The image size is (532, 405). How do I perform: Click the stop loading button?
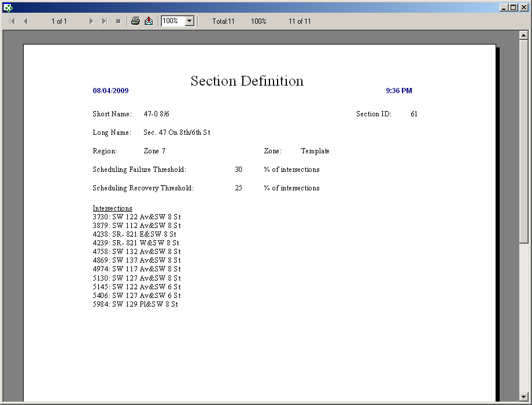click(x=118, y=21)
